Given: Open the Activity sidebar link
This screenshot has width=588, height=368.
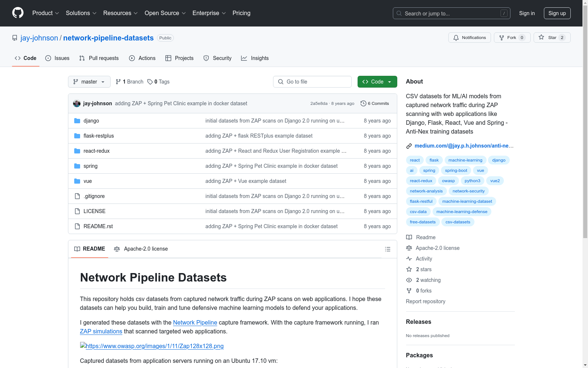Looking at the screenshot, I should [x=419, y=259].
